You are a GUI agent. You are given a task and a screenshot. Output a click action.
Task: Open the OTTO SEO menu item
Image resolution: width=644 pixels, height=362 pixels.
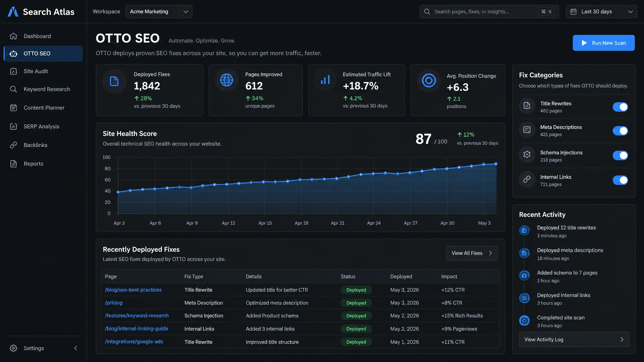pyautogui.click(x=43, y=53)
